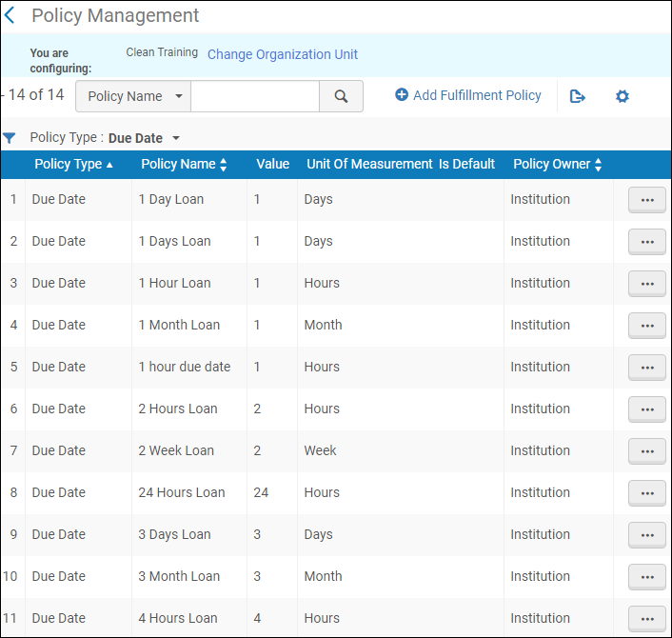
Task: Click inside the policy search text field
Action: pyautogui.click(x=255, y=96)
